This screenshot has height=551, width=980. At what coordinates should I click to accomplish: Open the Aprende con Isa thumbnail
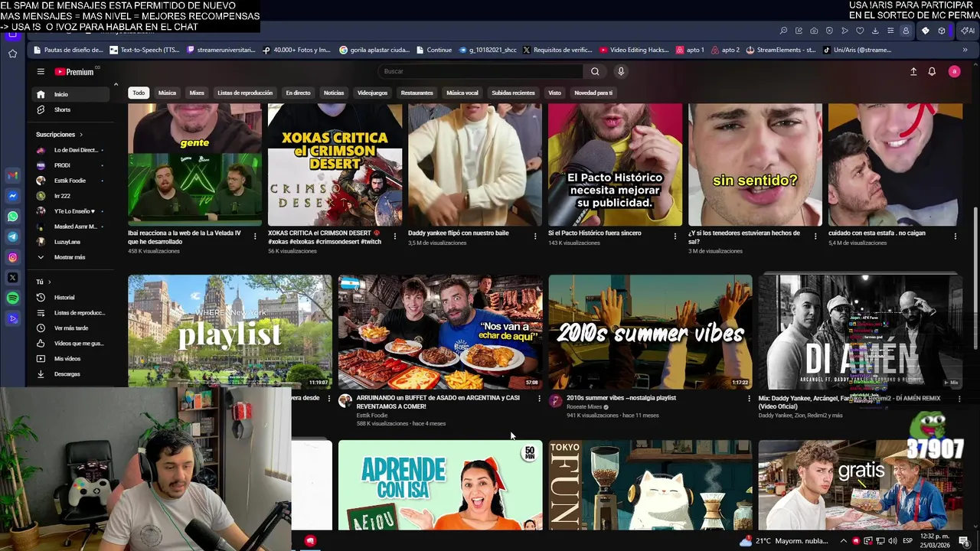pos(440,484)
